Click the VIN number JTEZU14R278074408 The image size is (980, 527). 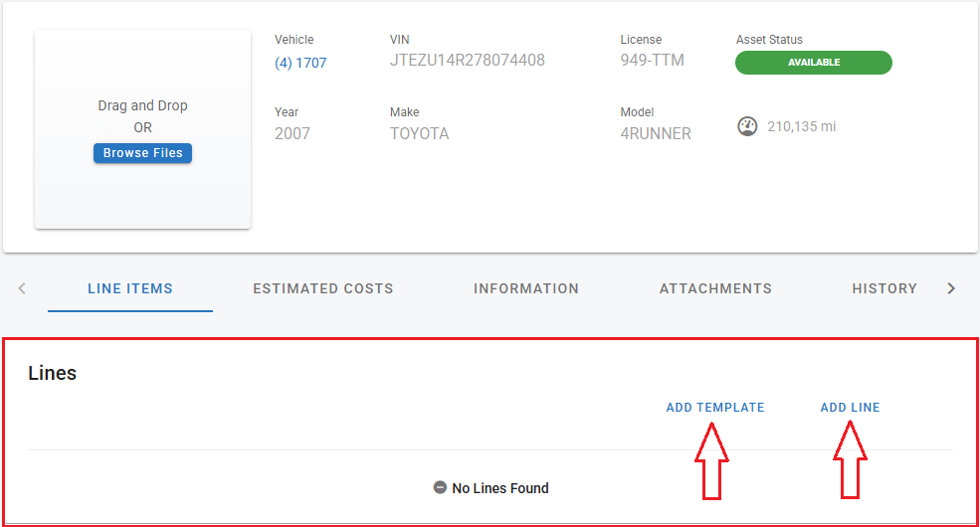(468, 61)
